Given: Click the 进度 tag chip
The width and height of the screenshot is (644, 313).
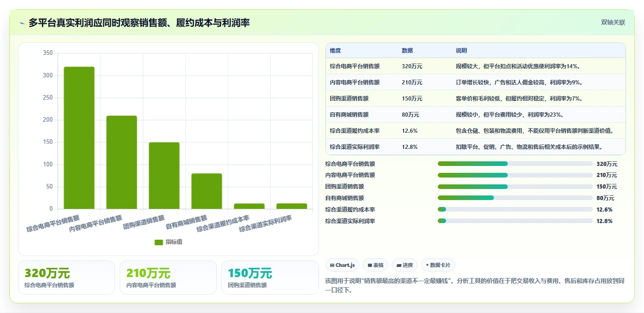Looking at the screenshot, I should click(405, 265).
